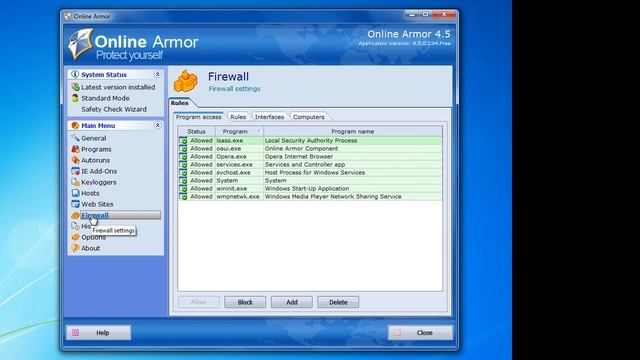
Task: Click the allowed status icon for oaui.exe
Action: pyautogui.click(x=183, y=149)
